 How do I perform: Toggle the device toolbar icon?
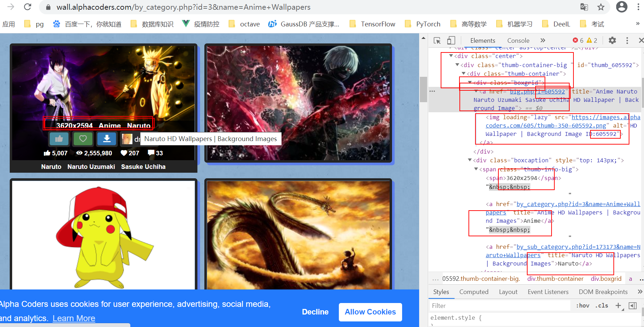(x=451, y=40)
